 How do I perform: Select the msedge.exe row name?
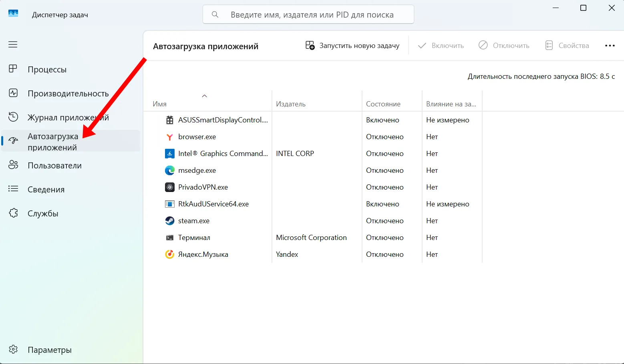tap(197, 170)
